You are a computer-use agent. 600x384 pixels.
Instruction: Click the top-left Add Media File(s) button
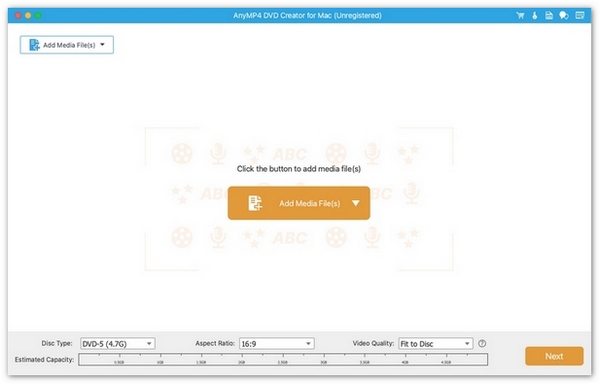[67, 45]
